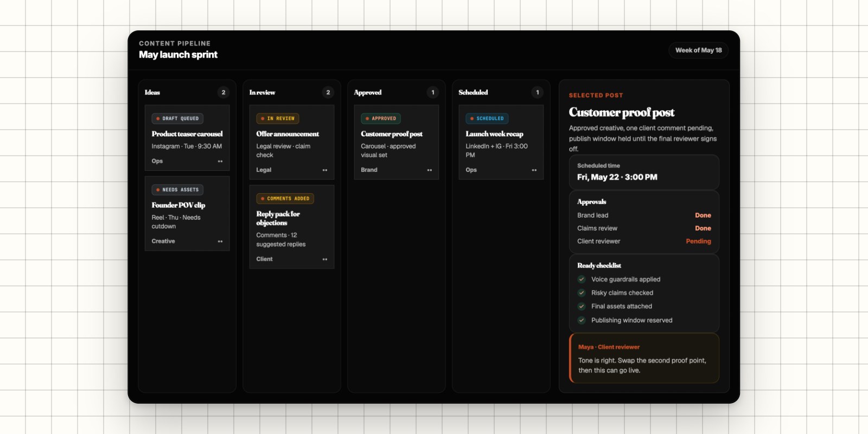Click the In review column count badge
868x434 pixels.
point(328,92)
